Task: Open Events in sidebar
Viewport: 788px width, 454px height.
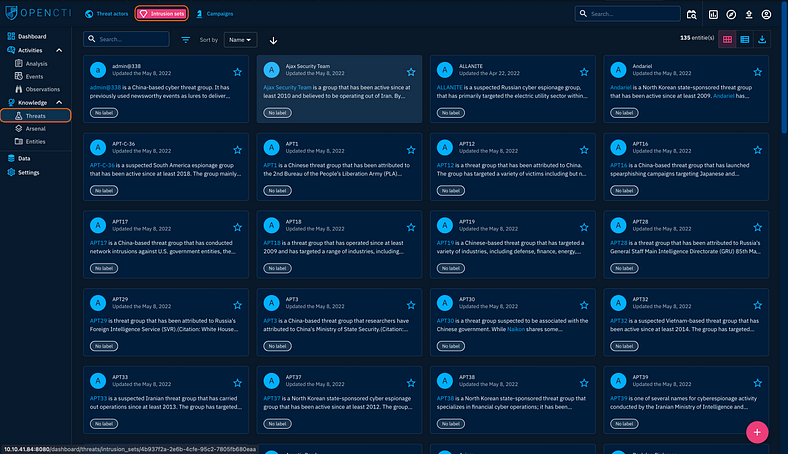Action: 34,76
